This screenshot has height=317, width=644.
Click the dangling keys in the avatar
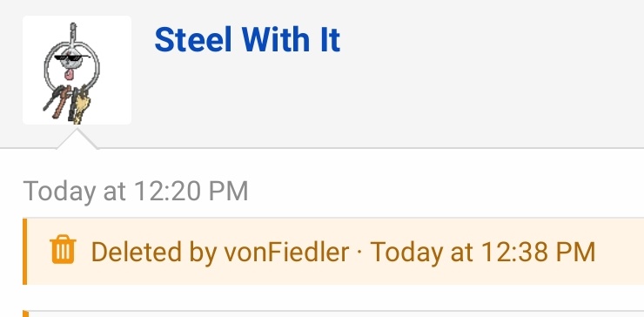point(66,104)
